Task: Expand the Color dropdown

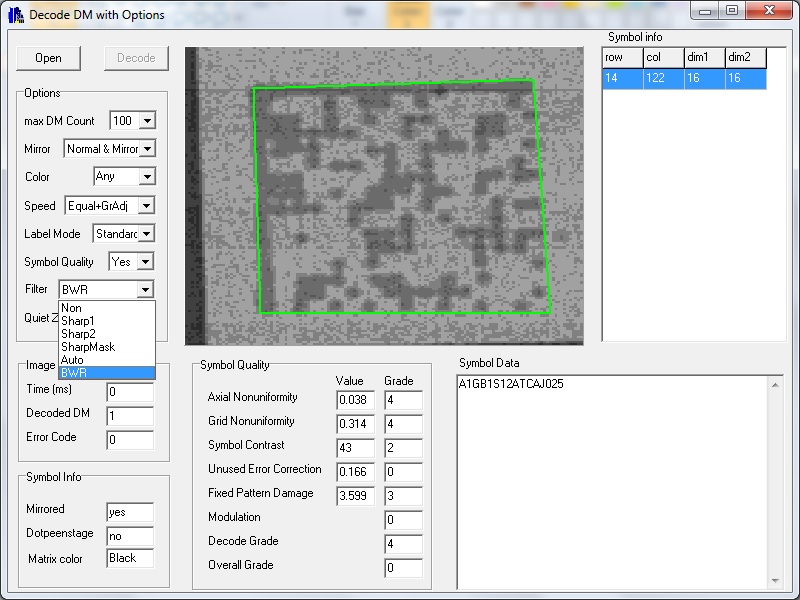Action: click(147, 177)
